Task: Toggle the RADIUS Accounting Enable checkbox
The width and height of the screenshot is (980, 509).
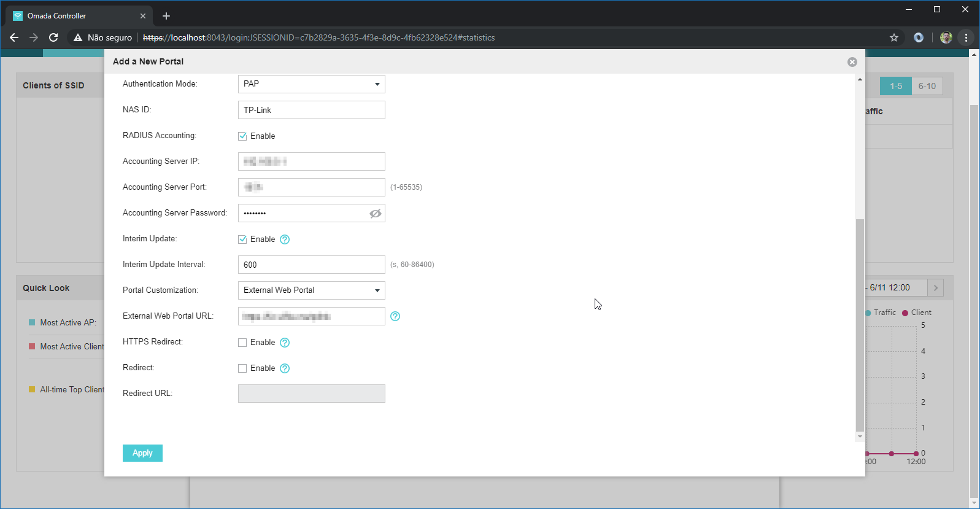Action: click(x=242, y=136)
